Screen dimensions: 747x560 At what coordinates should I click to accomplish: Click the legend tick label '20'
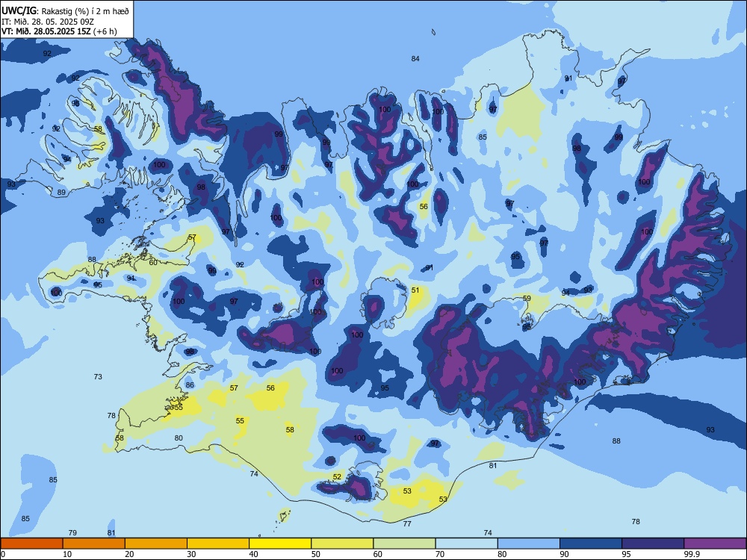(x=129, y=554)
